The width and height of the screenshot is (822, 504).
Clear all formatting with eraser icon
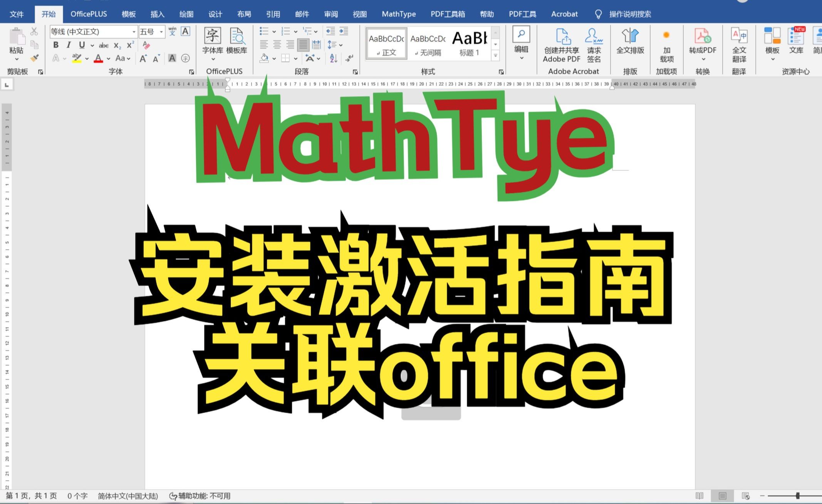pyautogui.click(x=146, y=45)
